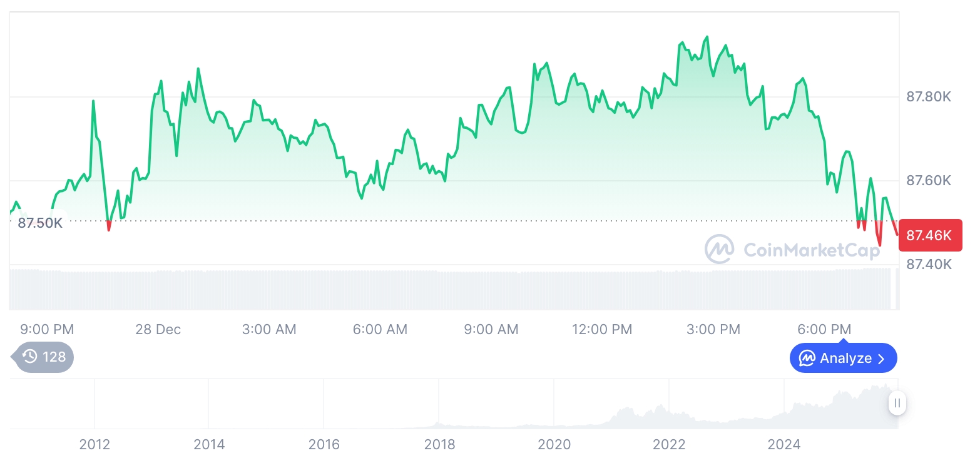Viewport: 980px width, 458px height.
Task: Click the 87.60K price axis label
Action: 929,181
